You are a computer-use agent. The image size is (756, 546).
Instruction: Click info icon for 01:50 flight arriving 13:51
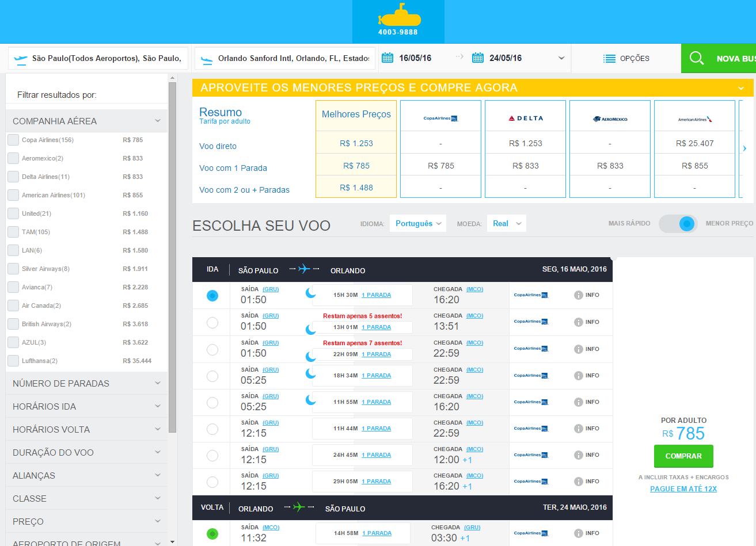click(x=579, y=322)
